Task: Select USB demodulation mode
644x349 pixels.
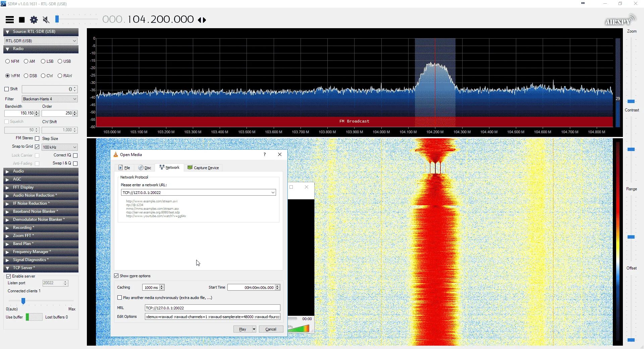Action: [64, 61]
